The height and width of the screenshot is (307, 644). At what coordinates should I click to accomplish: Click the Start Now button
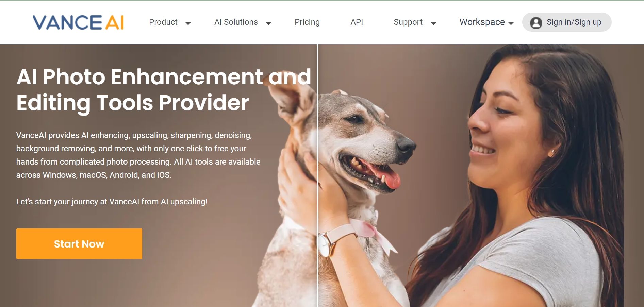[x=79, y=244]
